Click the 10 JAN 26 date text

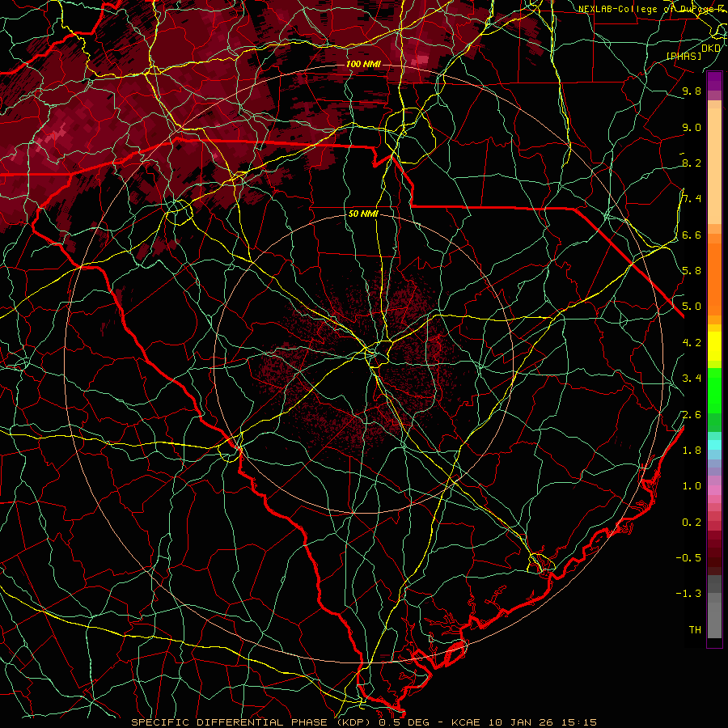pyautogui.click(x=520, y=722)
